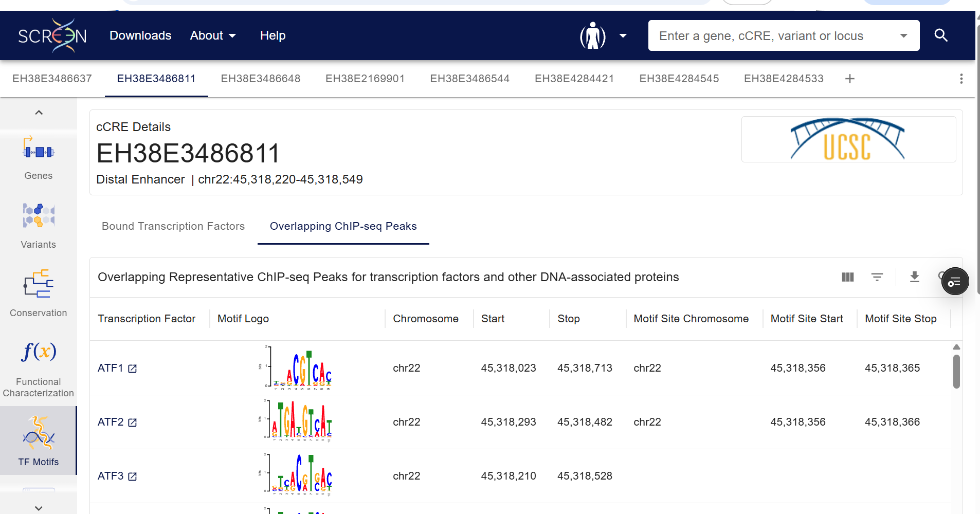
Task: Switch to tab EH38E3486637
Action: coord(52,79)
